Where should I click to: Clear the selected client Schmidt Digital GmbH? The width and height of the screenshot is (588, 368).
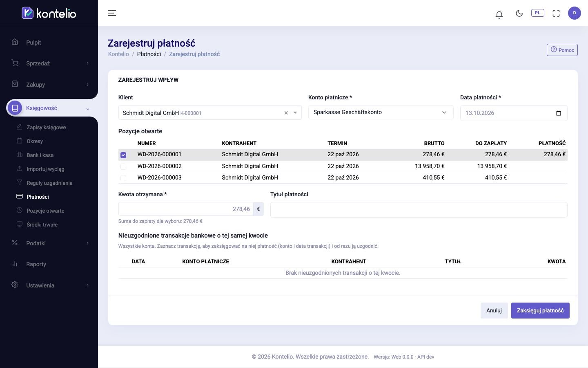click(286, 113)
